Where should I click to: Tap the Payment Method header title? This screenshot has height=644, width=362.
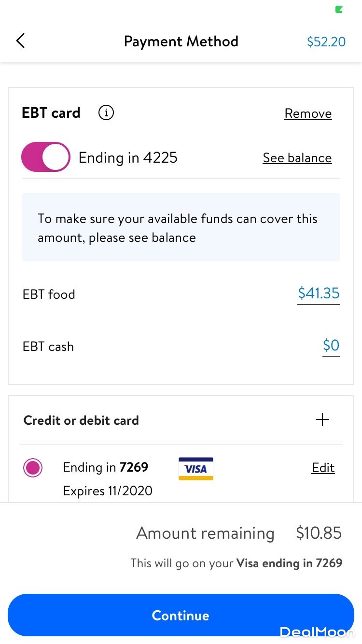point(181,42)
